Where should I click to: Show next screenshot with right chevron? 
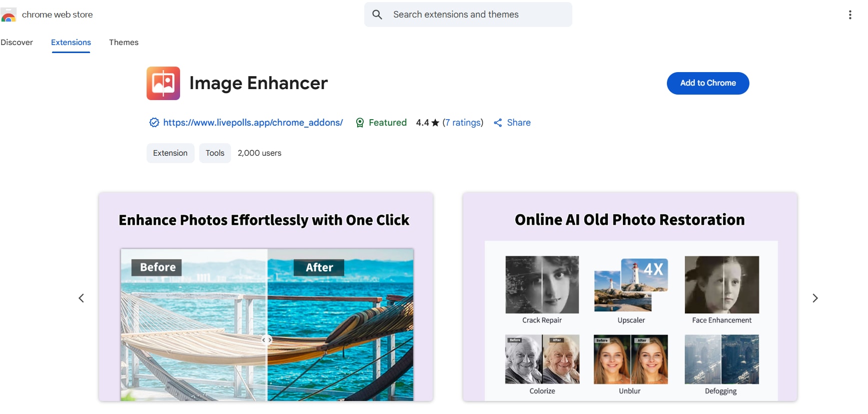(x=815, y=298)
